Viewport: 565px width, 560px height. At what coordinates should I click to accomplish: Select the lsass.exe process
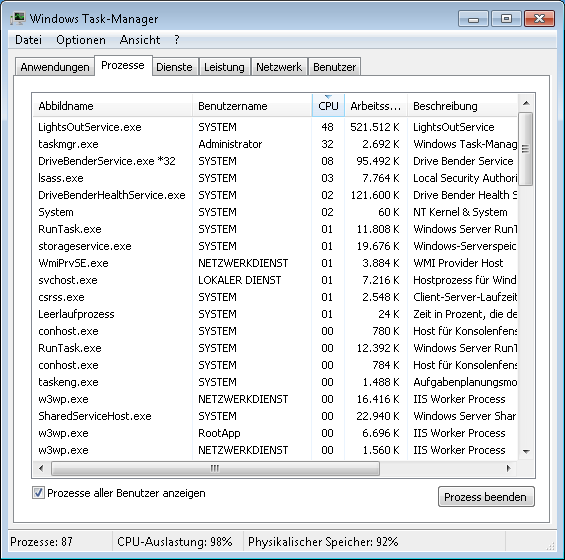click(275, 178)
